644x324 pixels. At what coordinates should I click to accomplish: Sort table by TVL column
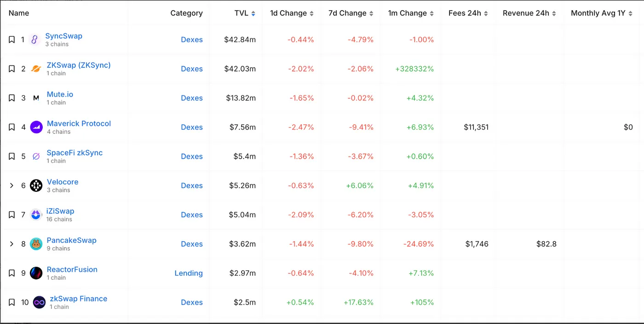pos(244,13)
